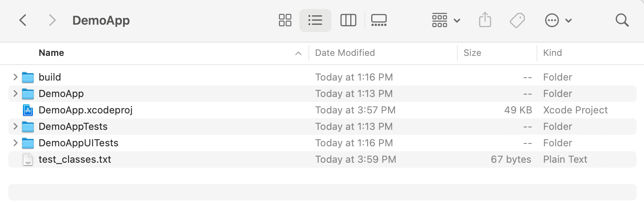The width and height of the screenshot is (644, 203).
Task: Expand the DemoAppTests folder disclosure arrow
Action: coord(15,127)
